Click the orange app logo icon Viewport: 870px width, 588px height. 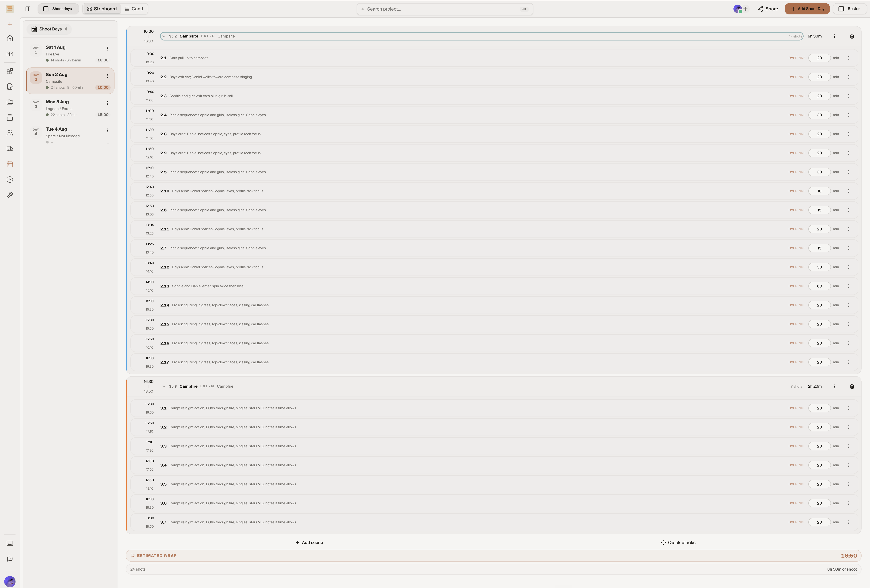(x=10, y=9)
